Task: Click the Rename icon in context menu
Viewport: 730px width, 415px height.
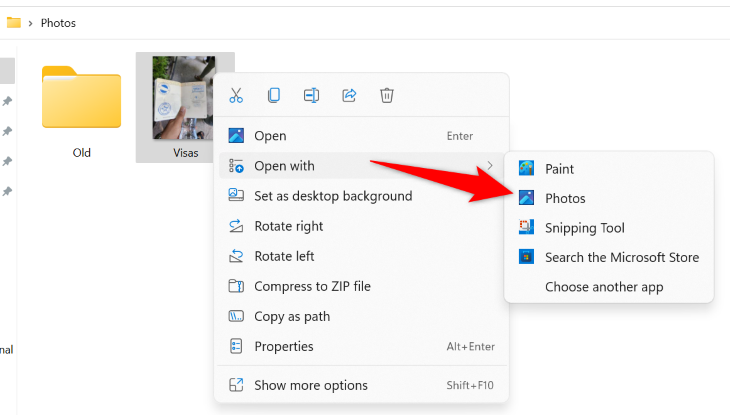Action: click(x=311, y=96)
